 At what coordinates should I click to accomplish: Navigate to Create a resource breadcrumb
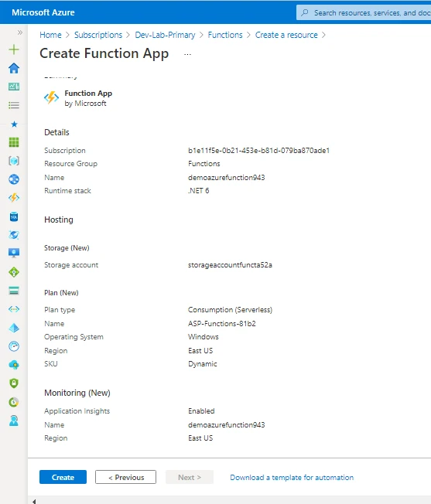click(286, 35)
